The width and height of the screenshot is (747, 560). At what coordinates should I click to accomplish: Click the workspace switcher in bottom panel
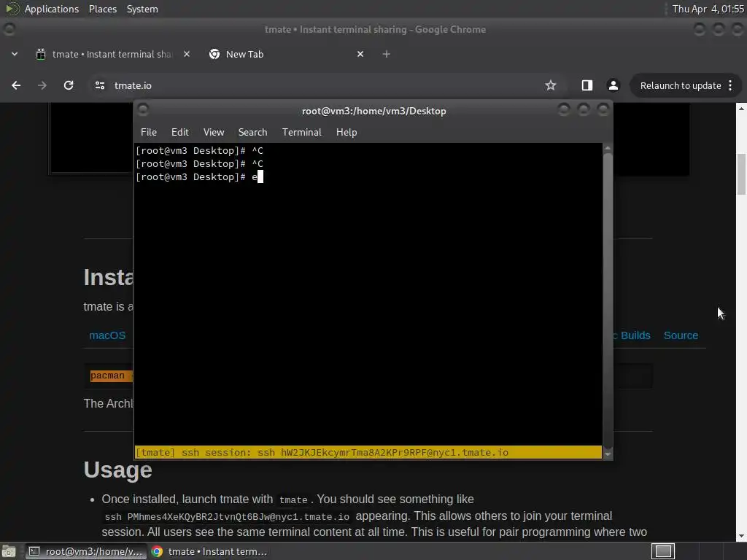(662, 551)
